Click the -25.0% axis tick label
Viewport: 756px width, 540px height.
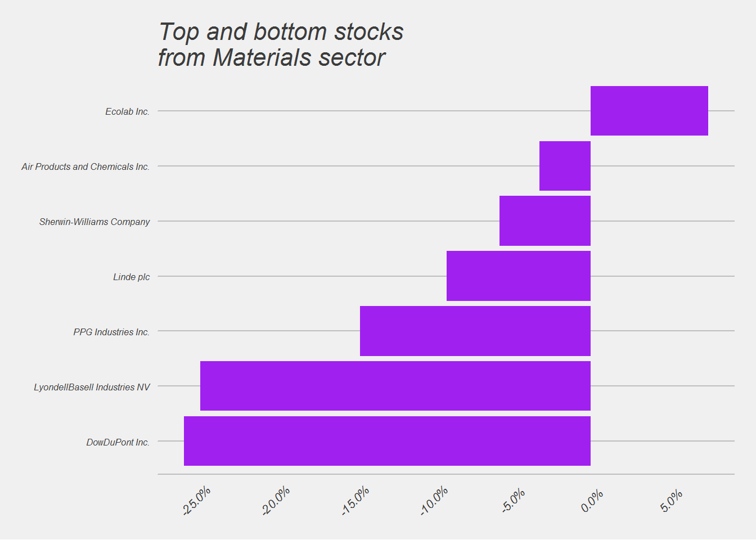[196, 500]
